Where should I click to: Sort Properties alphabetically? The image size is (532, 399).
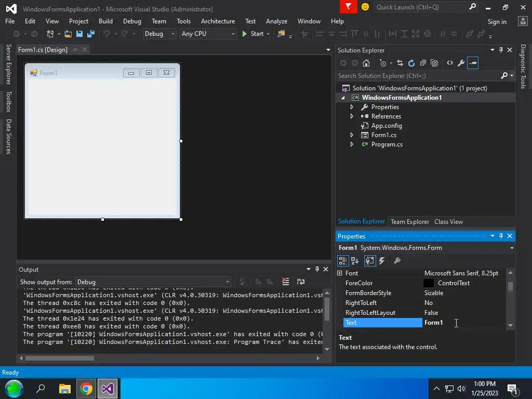355,261
